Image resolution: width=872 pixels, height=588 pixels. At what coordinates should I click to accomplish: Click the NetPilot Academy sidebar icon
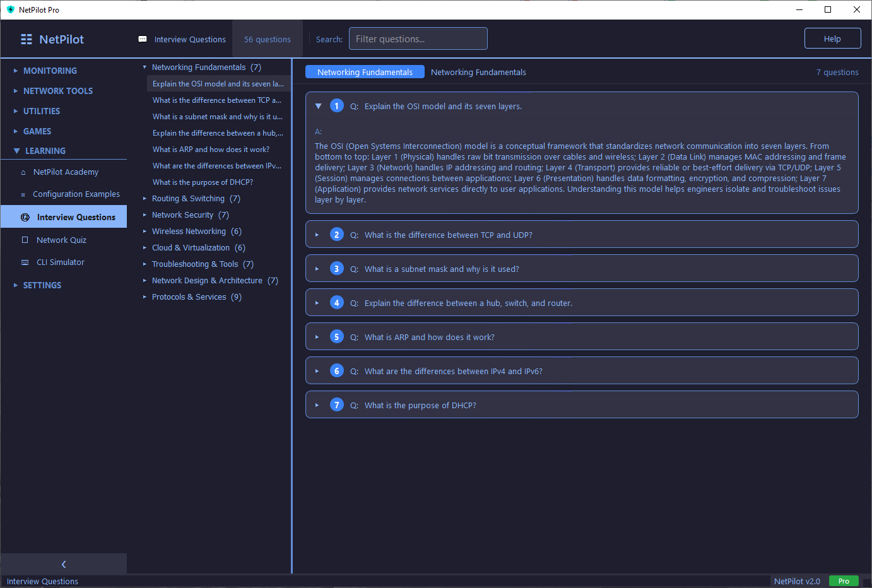[23, 172]
